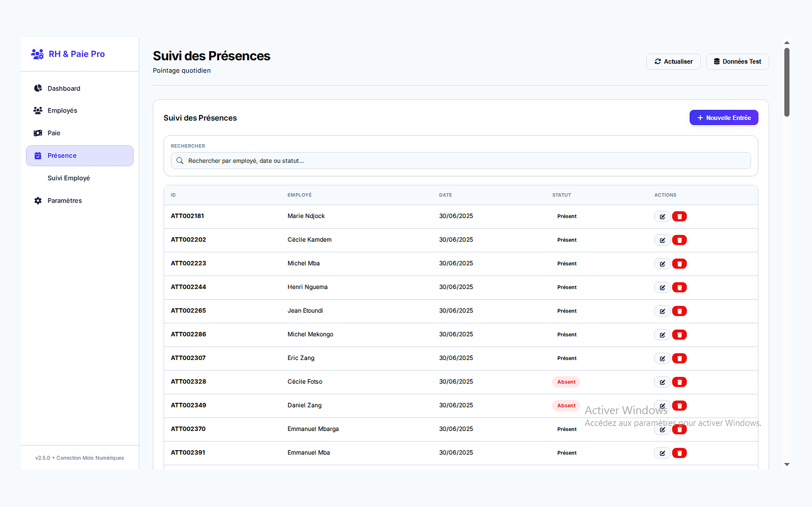Edit Henri Nguema's record via pencil icon
Screen dimensions: 812x507
tap(662, 287)
